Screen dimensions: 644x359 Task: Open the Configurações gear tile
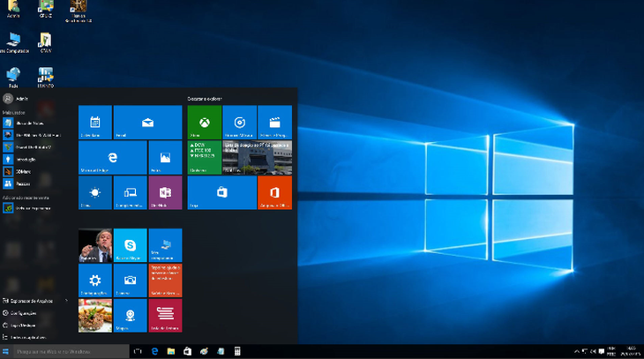point(95,280)
